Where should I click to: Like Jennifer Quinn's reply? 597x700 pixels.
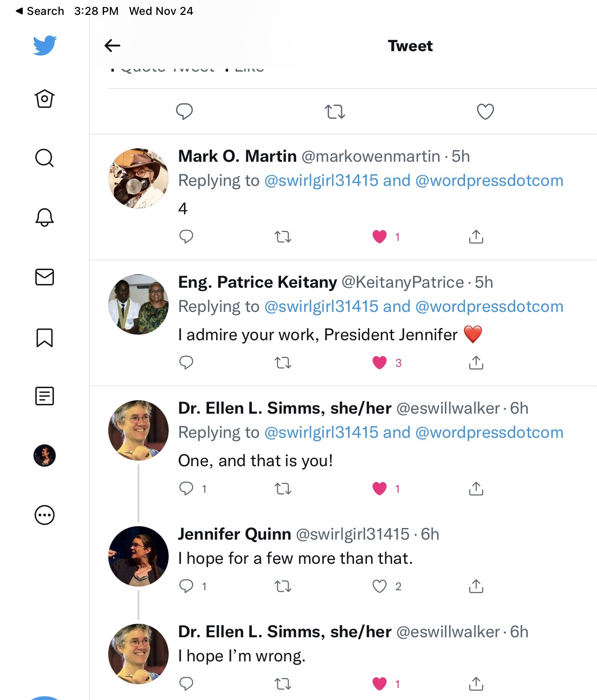380,587
